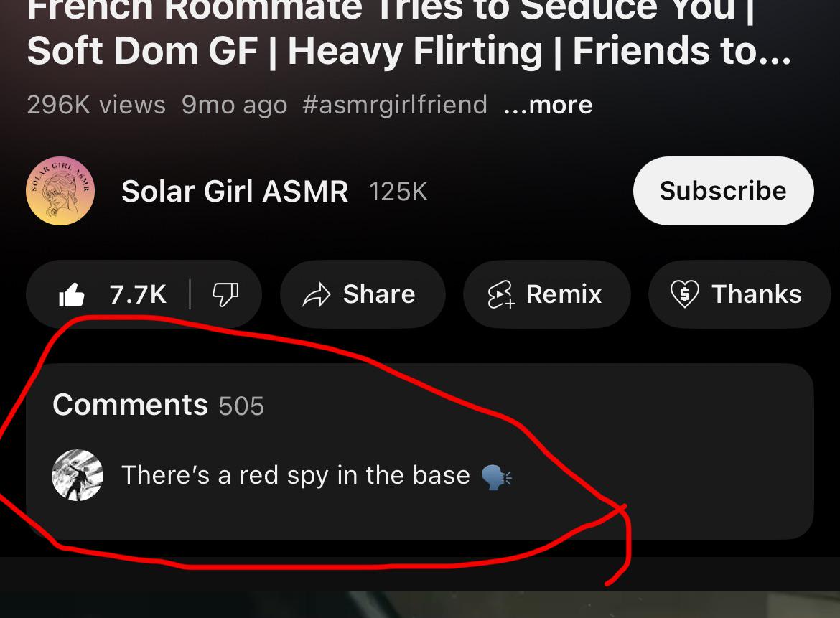Tap the Share arrow icon
Screen dimensions: 840x618
click(x=317, y=294)
